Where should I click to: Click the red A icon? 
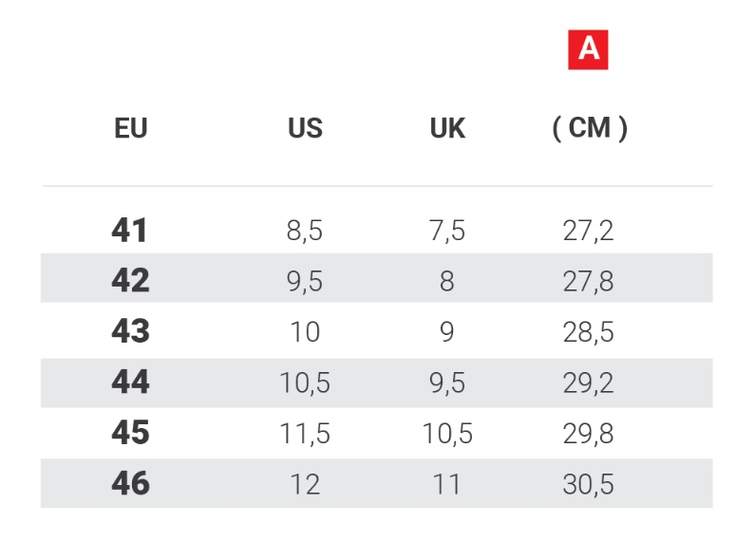point(588,50)
